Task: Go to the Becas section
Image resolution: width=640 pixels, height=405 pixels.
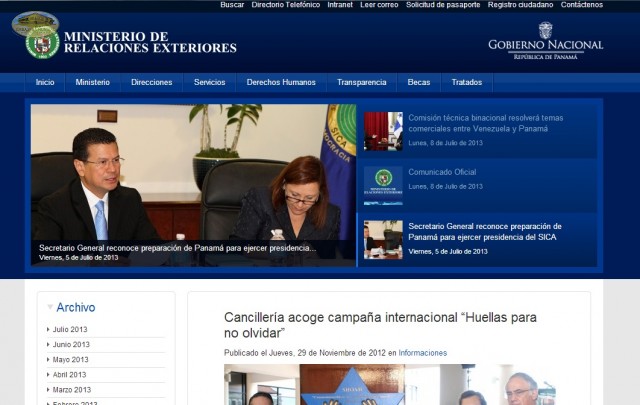Action: [x=419, y=82]
